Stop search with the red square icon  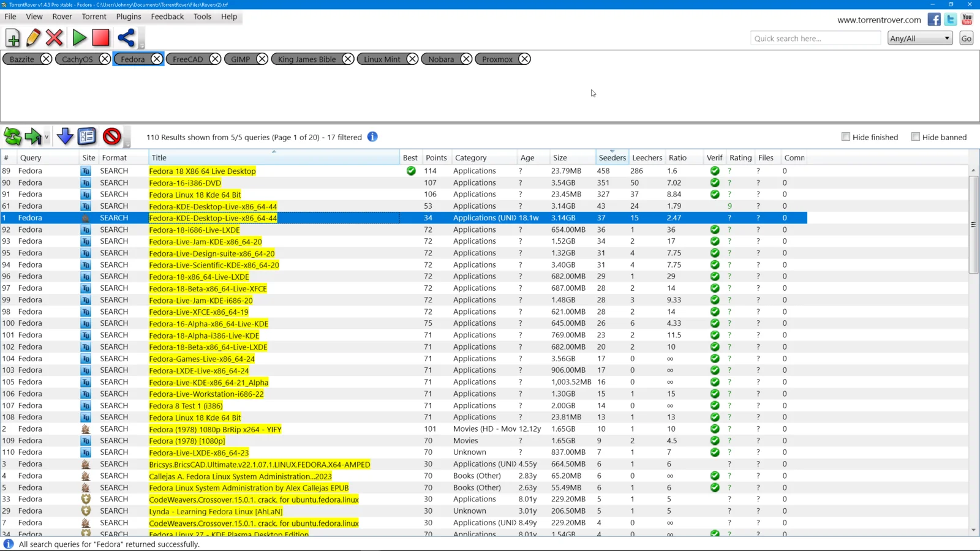click(101, 38)
